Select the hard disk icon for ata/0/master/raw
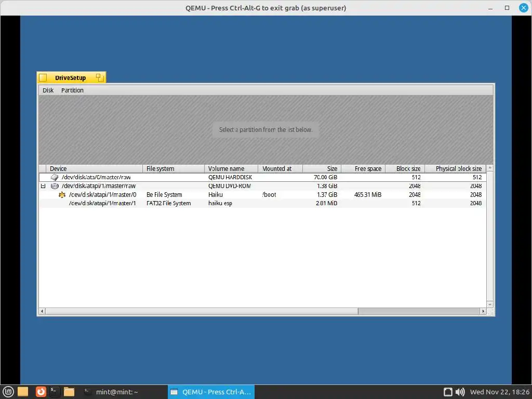Screen dimensions: 532x399 point(54,177)
